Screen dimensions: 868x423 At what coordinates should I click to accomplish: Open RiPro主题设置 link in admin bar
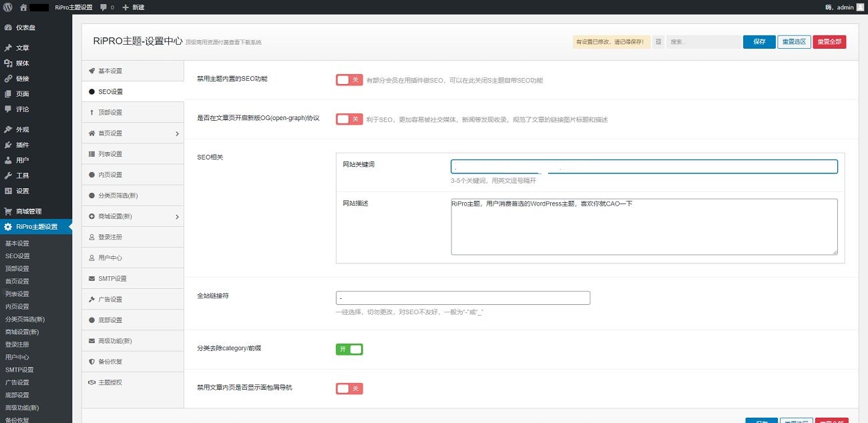(73, 7)
